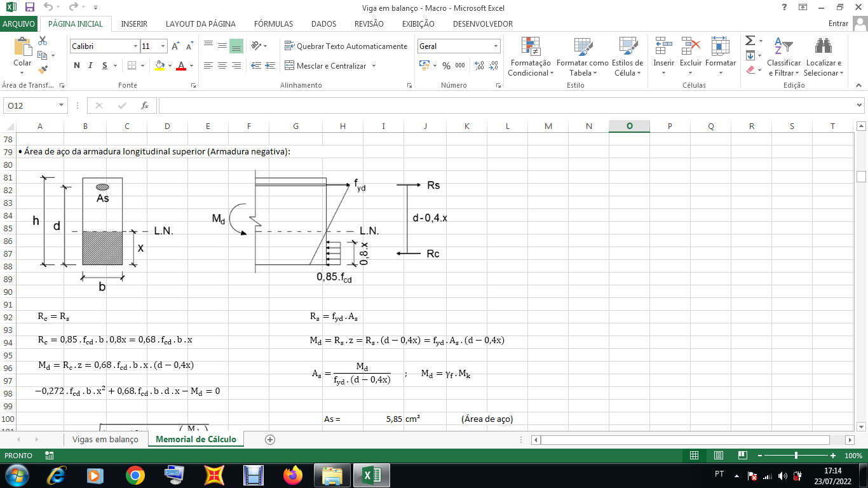868x488 pixels.
Task: Click the zoom slider handle
Action: point(796,456)
